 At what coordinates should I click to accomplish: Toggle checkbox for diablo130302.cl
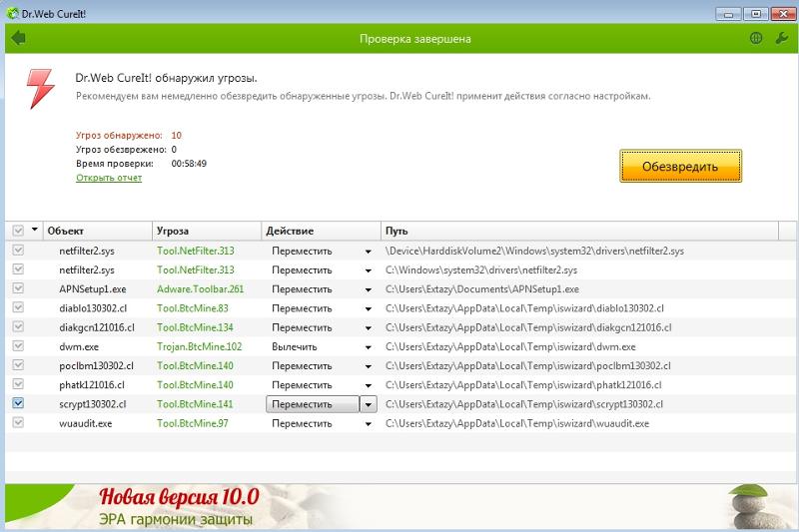point(18,307)
